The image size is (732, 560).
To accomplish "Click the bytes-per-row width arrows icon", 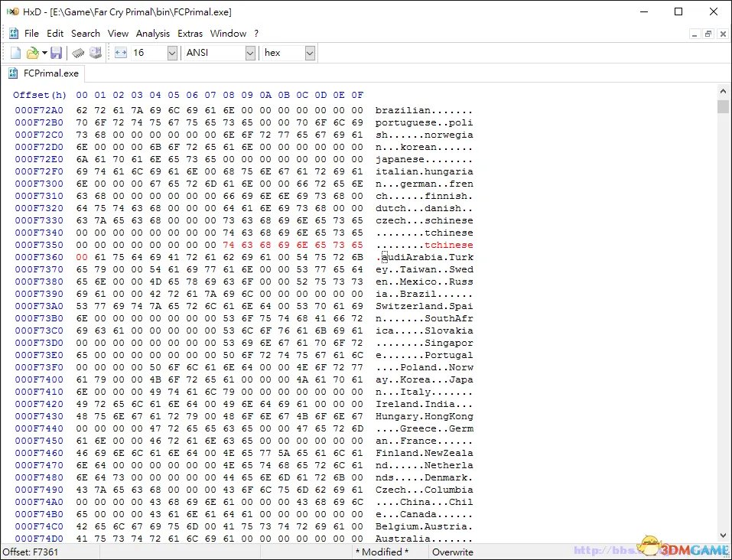I will click(x=121, y=53).
